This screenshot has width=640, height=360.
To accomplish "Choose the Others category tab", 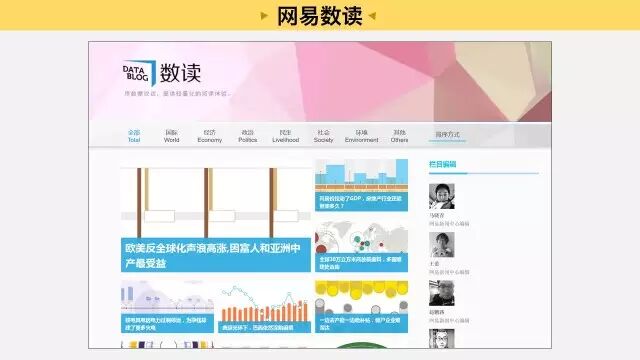I will click(399, 136).
